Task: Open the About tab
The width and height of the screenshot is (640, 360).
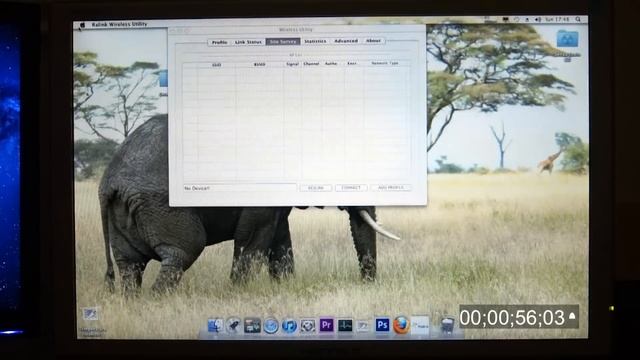Action: tap(373, 41)
